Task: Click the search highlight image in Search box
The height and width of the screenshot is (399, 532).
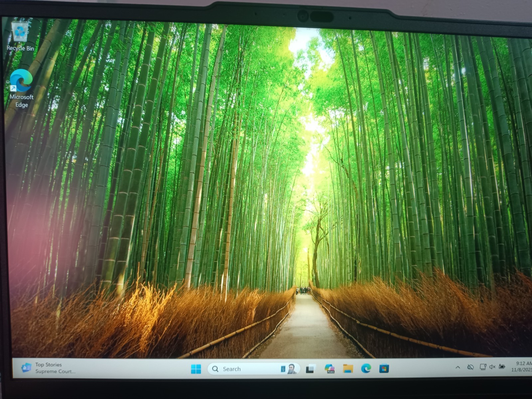Action: coord(289,369)
